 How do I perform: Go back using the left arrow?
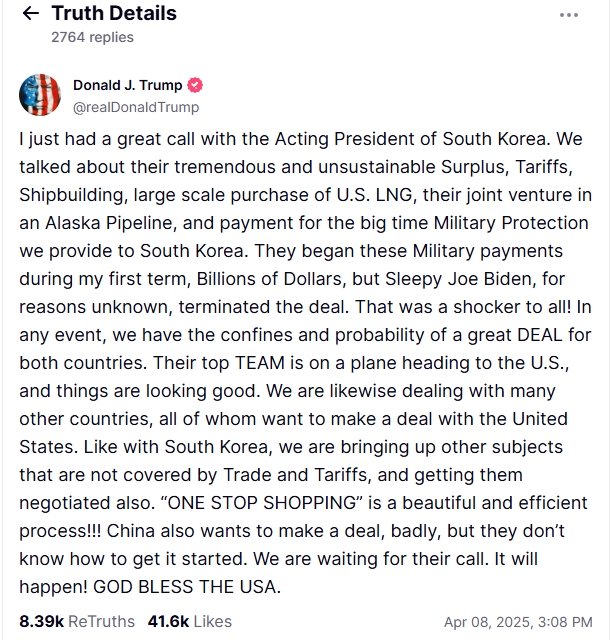pyautogui.click(x=30, y=14)
